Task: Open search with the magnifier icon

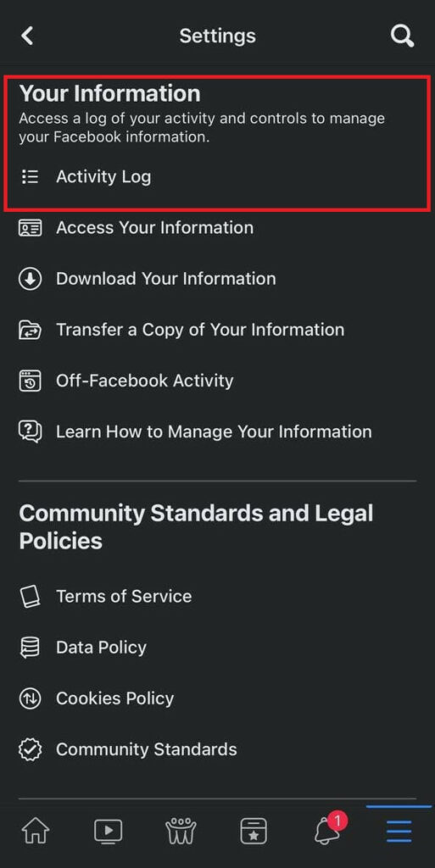Action: (402, 36)
